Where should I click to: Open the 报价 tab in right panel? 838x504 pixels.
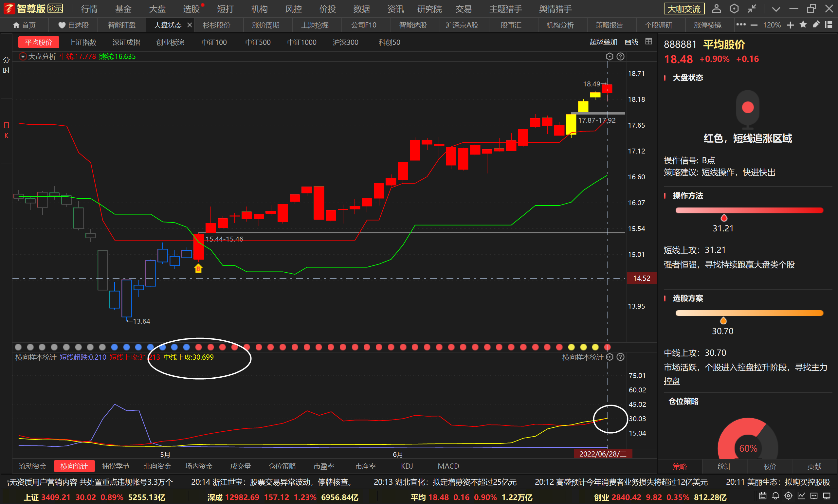coord(769,466)
